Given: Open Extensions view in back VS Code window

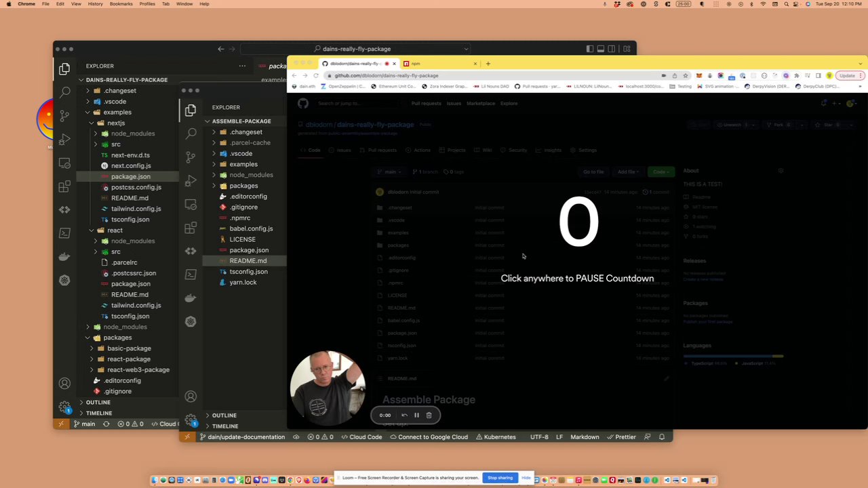Looking at the screenshot, I should tap(64, 186).
